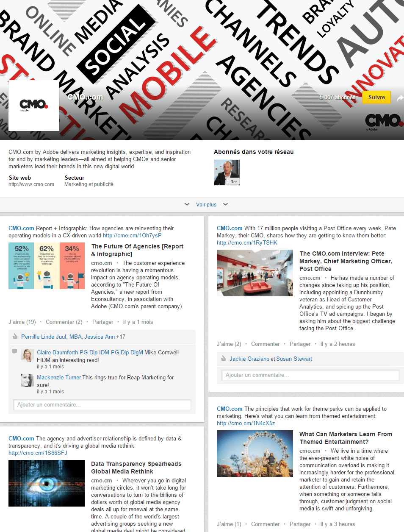This screenshot has height=532, width=404.
Task: Click the thumbs-up icon beside Pernille Linde Juul
Action: 15,337
